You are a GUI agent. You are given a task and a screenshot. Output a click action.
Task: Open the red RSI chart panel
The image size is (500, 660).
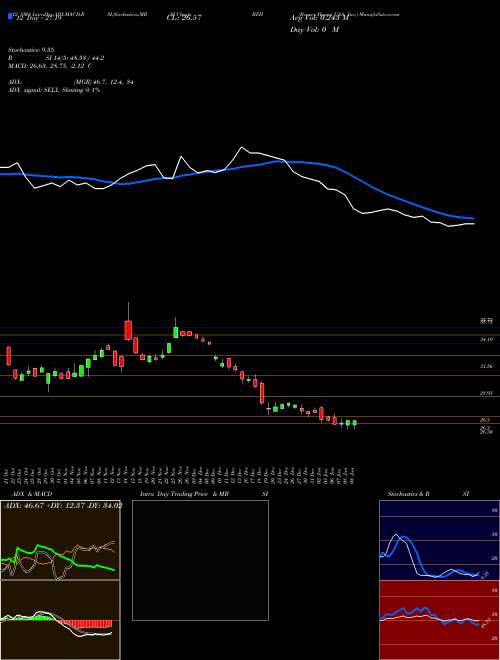(x=439, y=620)
